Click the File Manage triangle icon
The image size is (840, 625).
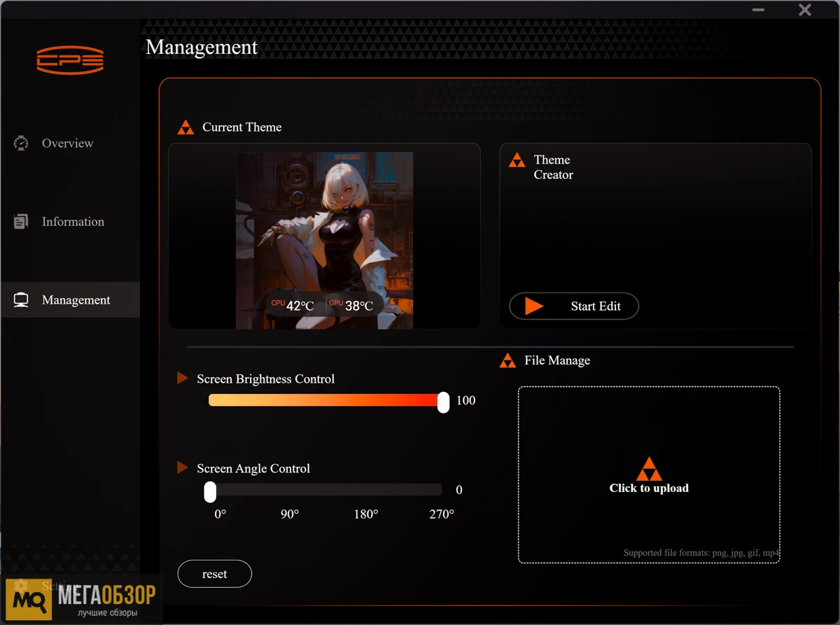point(507,361)
